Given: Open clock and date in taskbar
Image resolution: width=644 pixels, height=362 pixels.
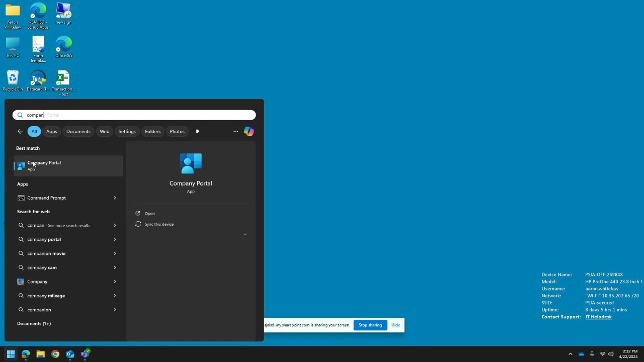Looking at the screenshot, I should pos(628,354).
